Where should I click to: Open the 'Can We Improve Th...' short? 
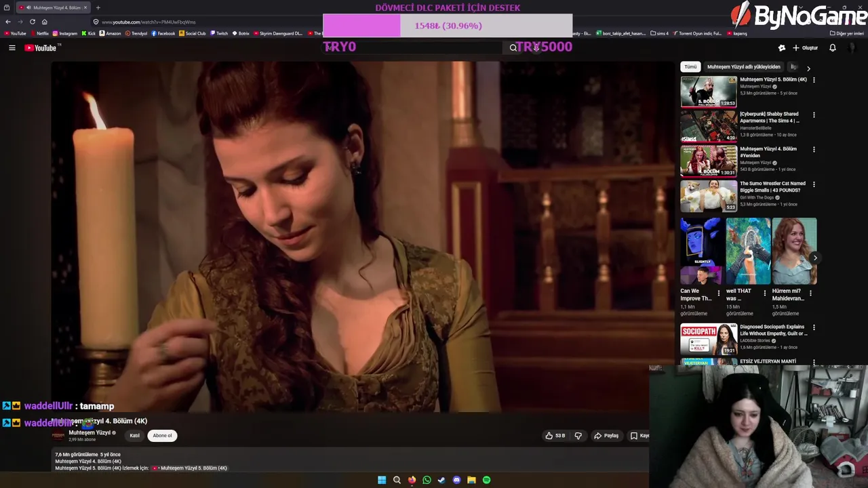pos(702,251)
